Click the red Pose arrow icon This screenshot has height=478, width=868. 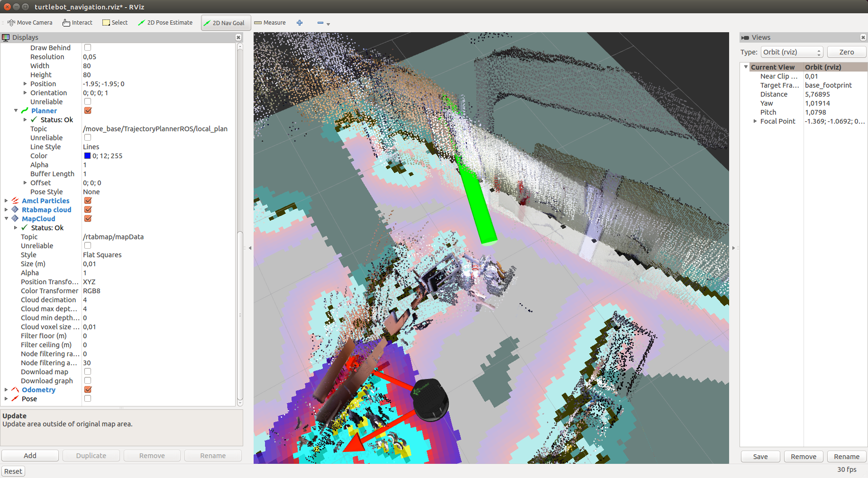pos(15,399)
